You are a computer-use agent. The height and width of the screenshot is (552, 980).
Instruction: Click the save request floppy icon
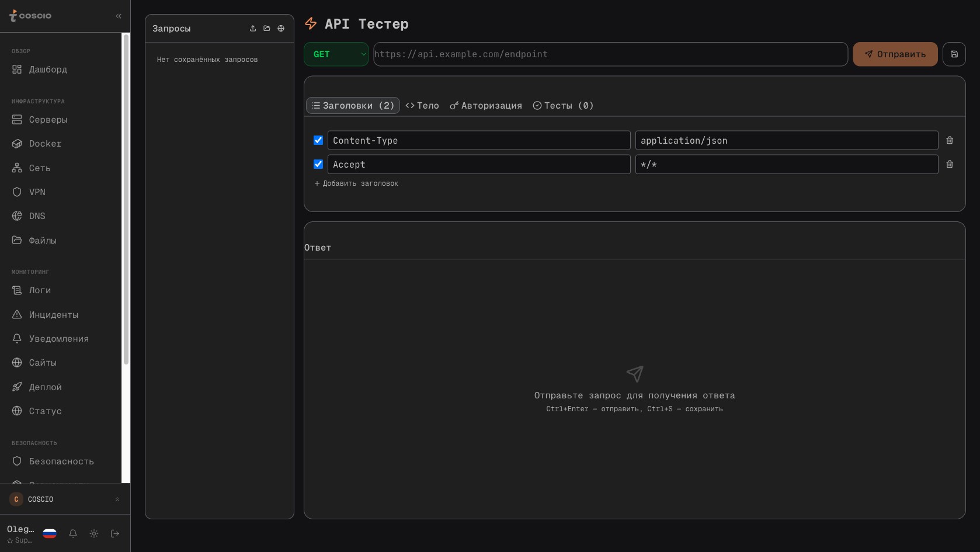954,54
